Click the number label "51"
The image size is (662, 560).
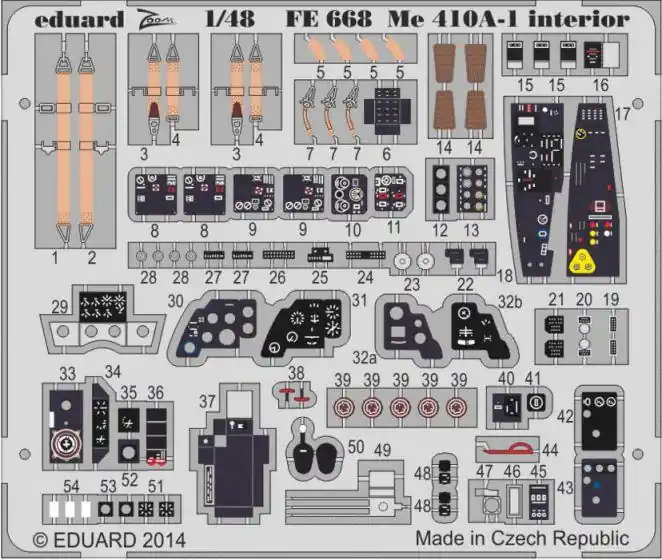point(155,487)
